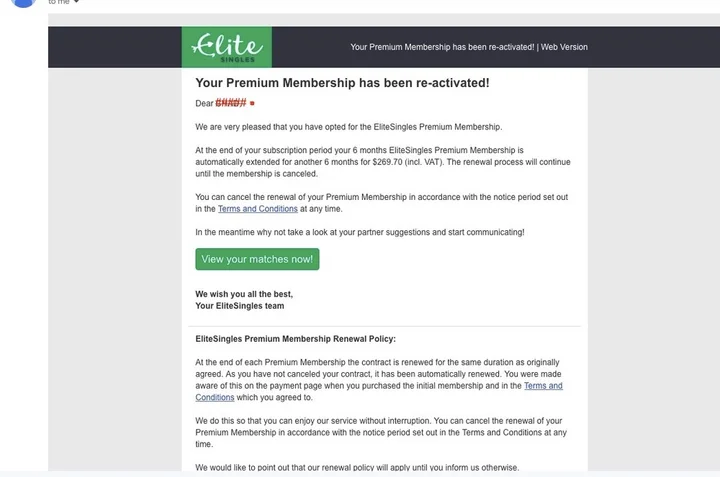This screenshot has height=477, width=720.
Task: Click the re-activated preheader text in dark banner
Action: [x=442, y=47]
